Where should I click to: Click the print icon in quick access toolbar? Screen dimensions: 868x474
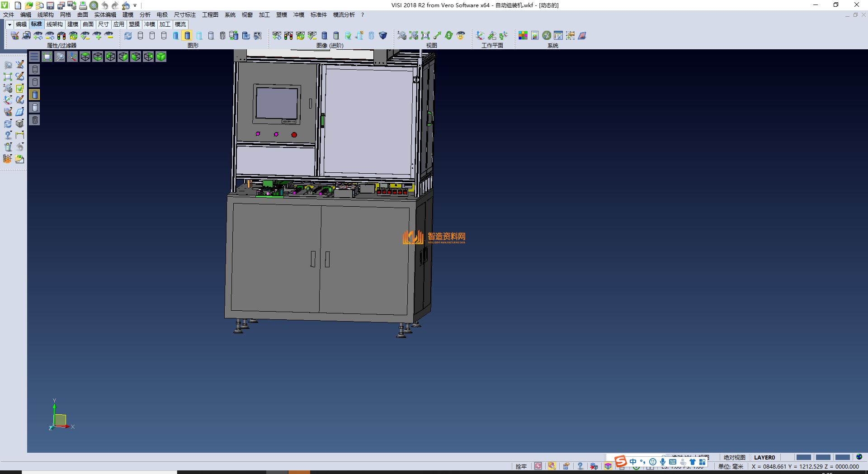tap(83, 5)
